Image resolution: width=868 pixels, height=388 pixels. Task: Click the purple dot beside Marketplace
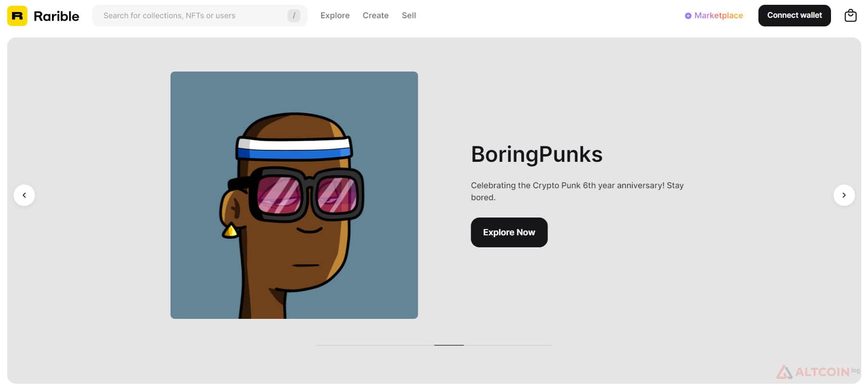coord(688,16)
